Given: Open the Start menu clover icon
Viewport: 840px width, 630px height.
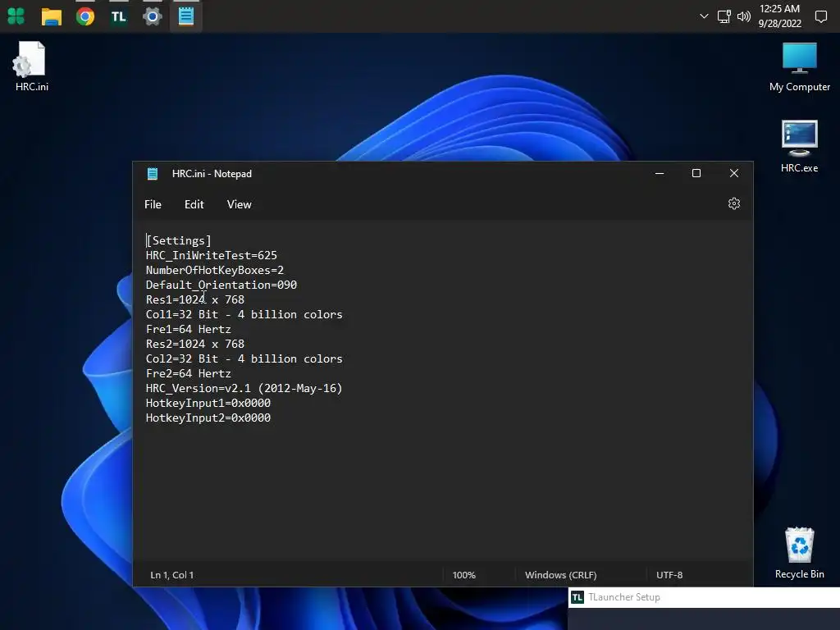Looking at the screenshot, I should (x=16, y=16).
